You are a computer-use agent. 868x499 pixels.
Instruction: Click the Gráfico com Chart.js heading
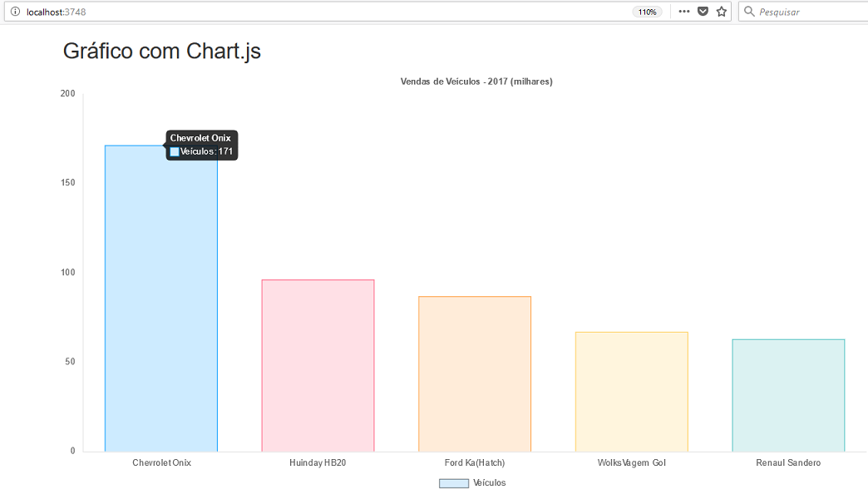pos(161,51)
